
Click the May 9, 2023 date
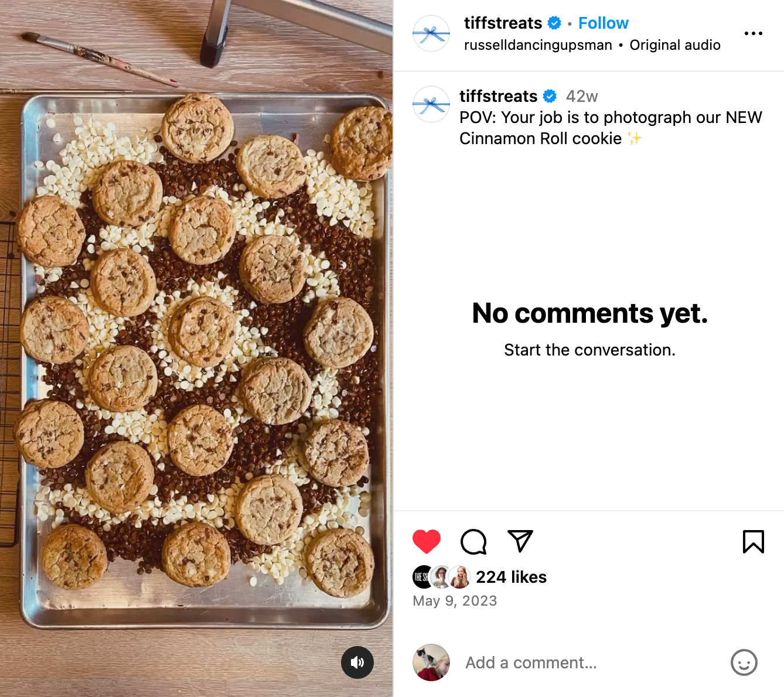pyautogui.click(x=455, y=601)
